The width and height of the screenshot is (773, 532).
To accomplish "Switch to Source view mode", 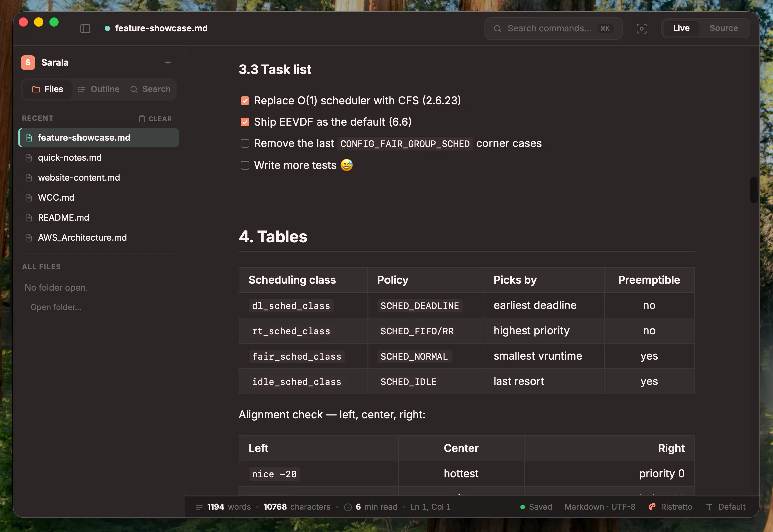I will (724, 28).
